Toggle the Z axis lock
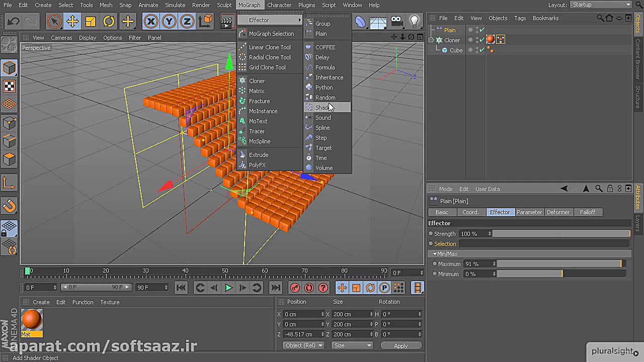This screenshot has width=644, height=362. coord(187,21)
